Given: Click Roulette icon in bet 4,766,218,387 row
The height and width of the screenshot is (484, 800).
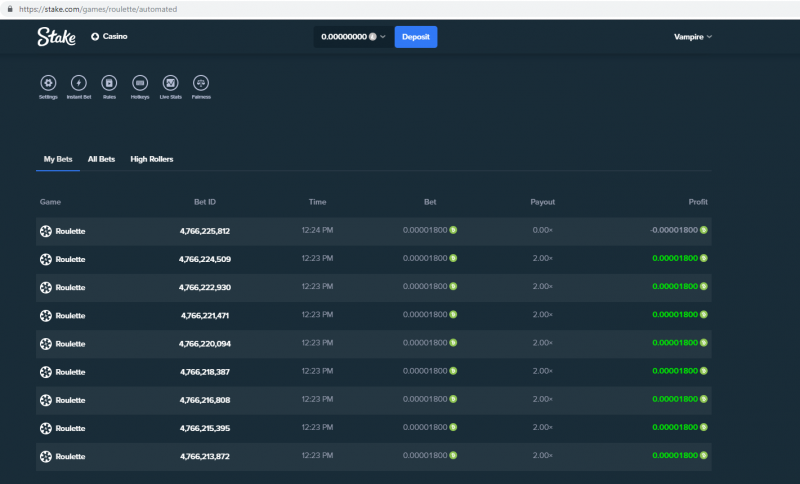Looking at the screenshot, I should (x=46, y=372).
